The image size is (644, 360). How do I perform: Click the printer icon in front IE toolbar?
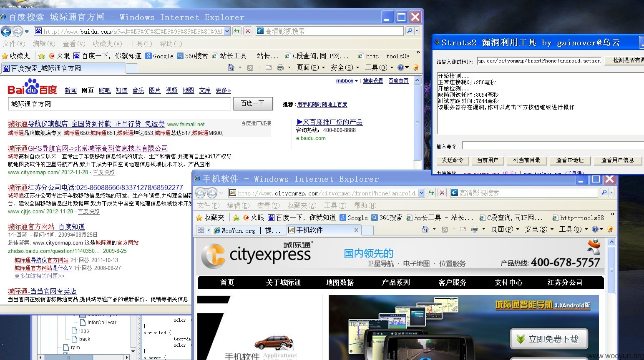tap(475, 229)
